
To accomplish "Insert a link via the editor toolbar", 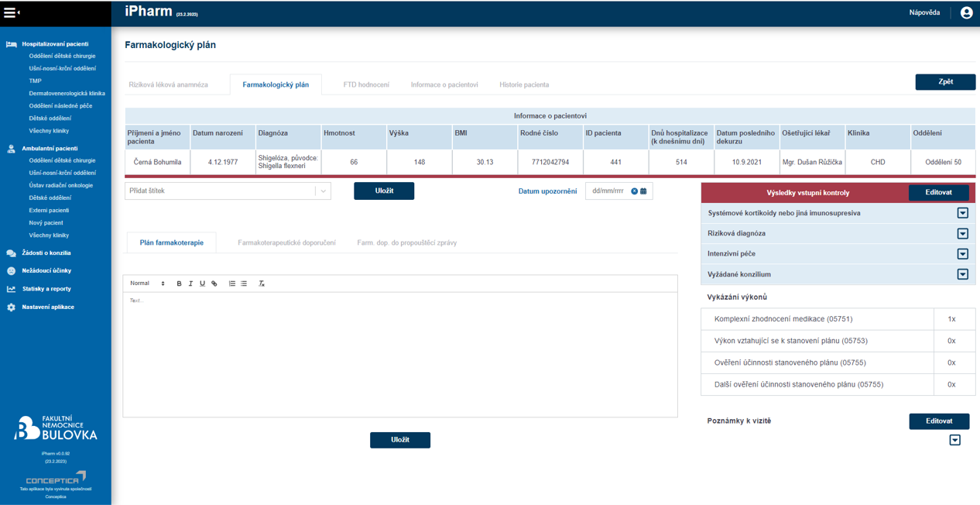I will (214, 283).
